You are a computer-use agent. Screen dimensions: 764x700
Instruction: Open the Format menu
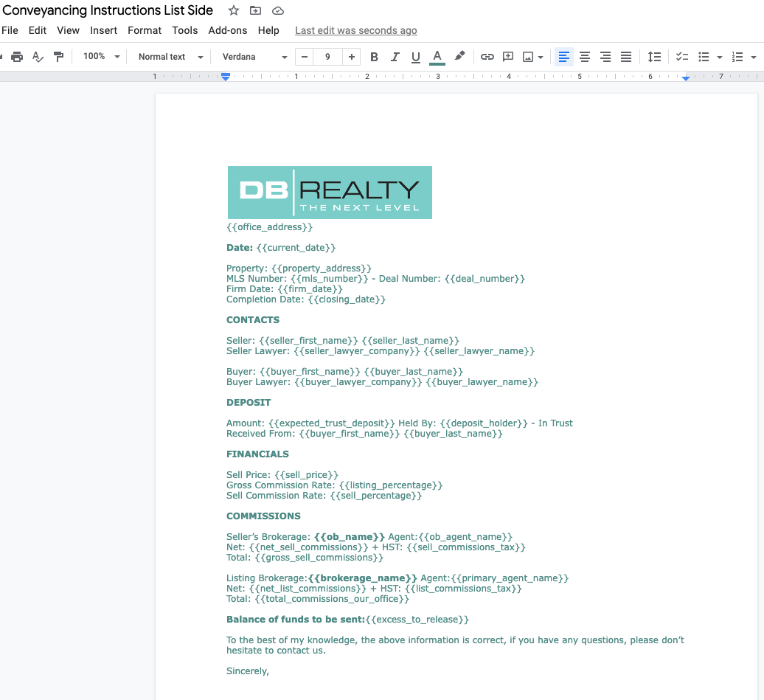point(145,30)
